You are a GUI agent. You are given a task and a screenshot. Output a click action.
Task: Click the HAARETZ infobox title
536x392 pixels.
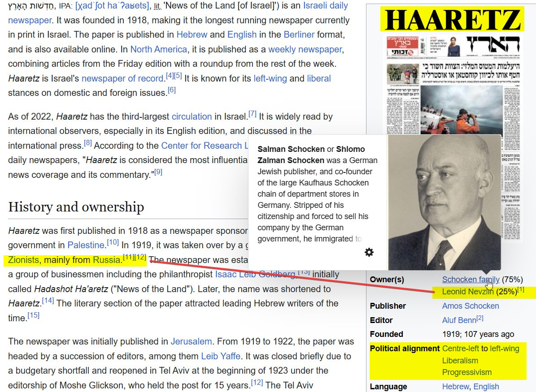coord(452,20)
